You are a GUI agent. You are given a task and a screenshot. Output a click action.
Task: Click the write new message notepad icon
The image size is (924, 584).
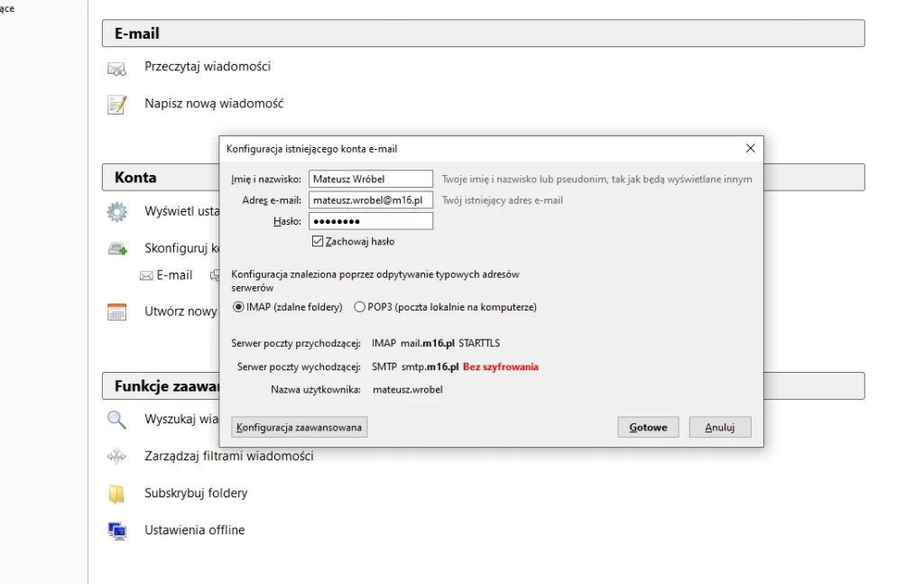[116, 105]
